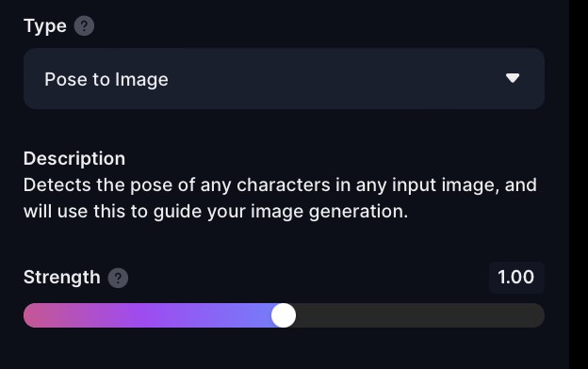Click the dark vertical strip at panel's right edge
The height and width of the screenshot is (369, 588).
(579, 184)
